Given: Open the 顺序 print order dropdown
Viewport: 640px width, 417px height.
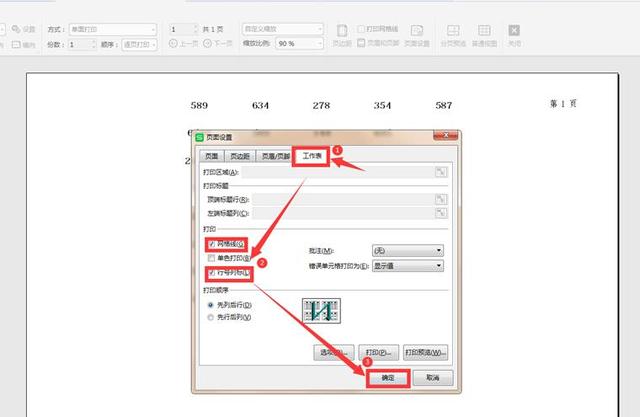Looking at the screenshot, I should (x=140, y=44).
